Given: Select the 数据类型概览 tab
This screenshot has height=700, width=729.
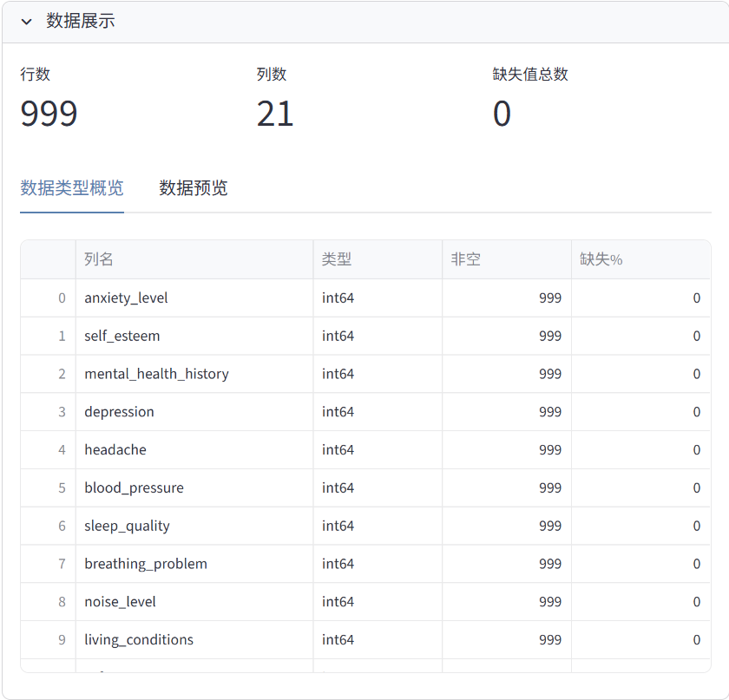Looking at the screenshot, I should click(72, 188).
